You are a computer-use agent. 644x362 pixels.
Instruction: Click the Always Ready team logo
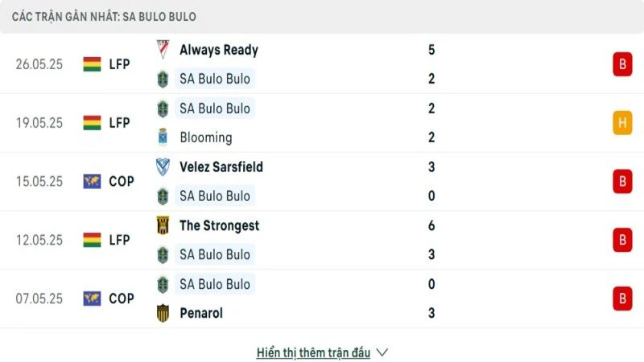pyautogui.click(x=163, y=50)
